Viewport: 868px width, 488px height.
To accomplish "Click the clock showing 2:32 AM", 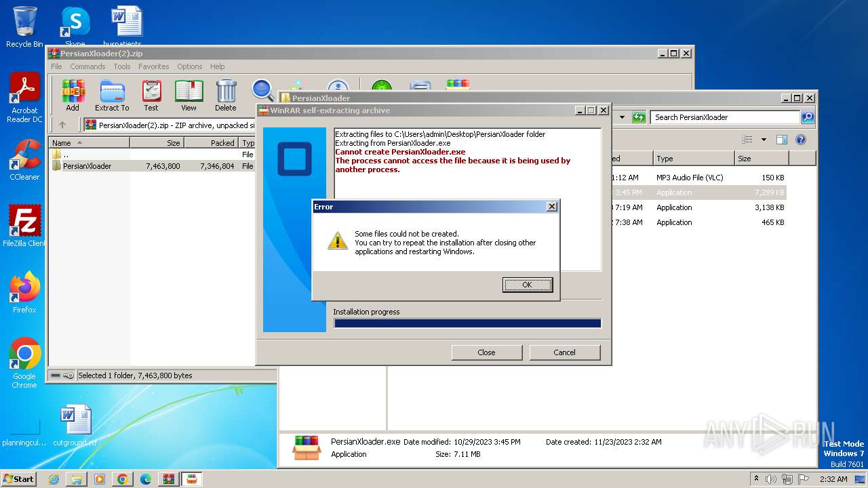I will (x=833, y=479).
